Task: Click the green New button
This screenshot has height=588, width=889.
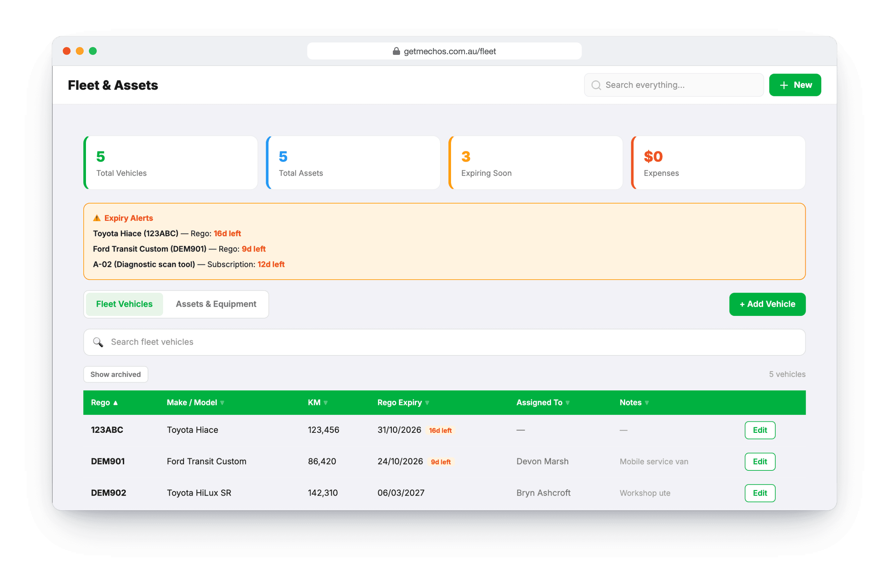Action: [x=795, y=85]
